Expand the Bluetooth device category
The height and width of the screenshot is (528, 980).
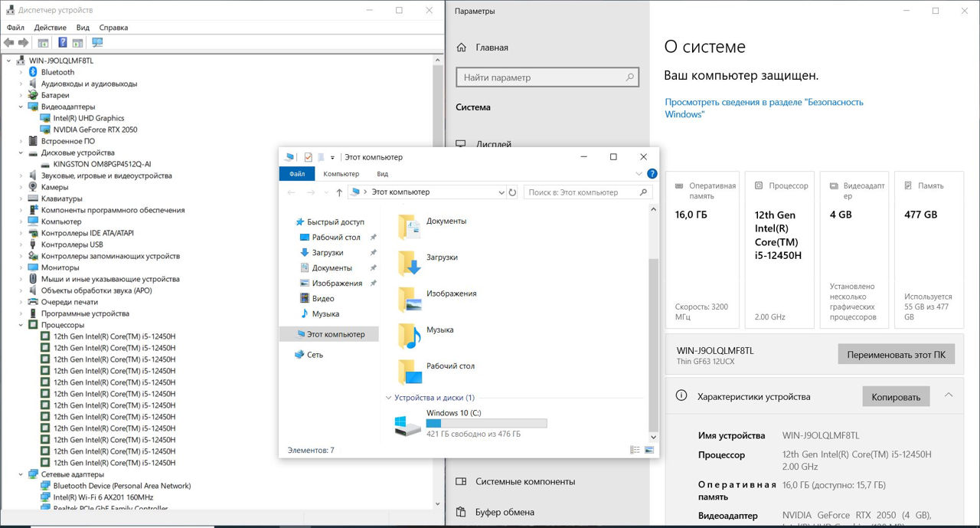tap(21, 72)
